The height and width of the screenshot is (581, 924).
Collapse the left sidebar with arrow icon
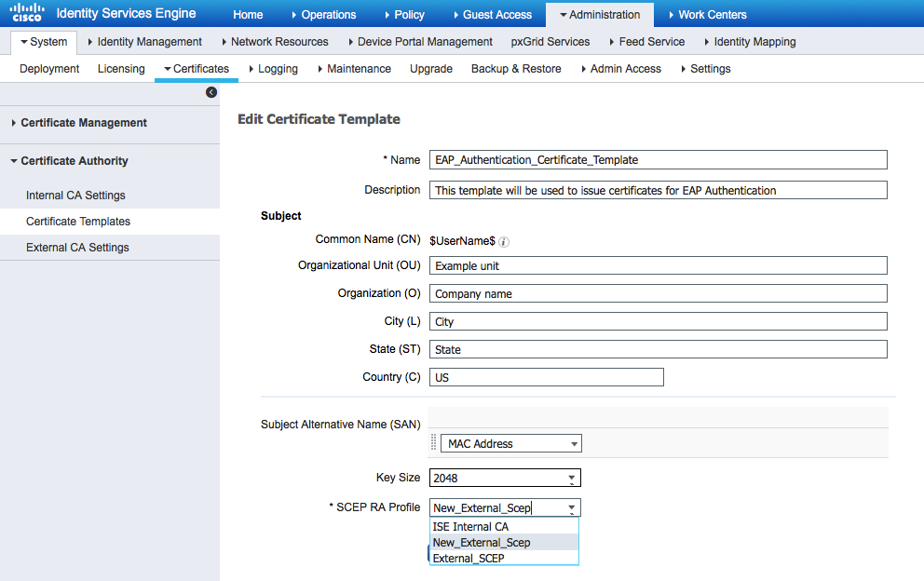(211, 92)
